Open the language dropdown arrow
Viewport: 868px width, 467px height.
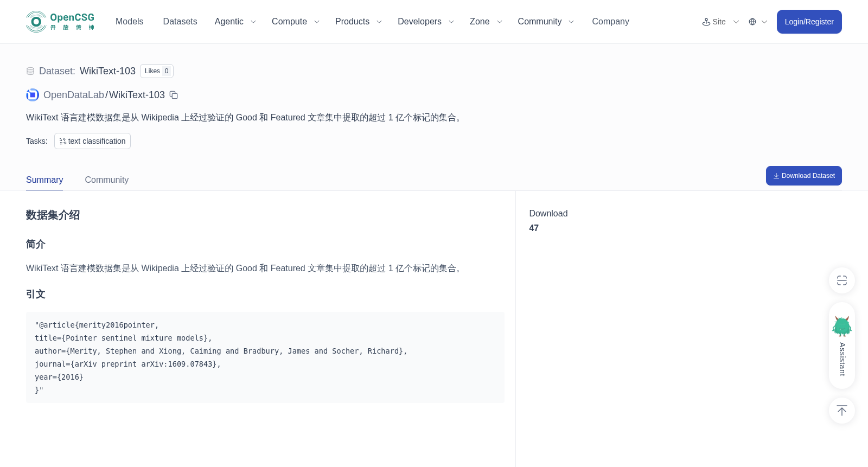click(764, 22)
